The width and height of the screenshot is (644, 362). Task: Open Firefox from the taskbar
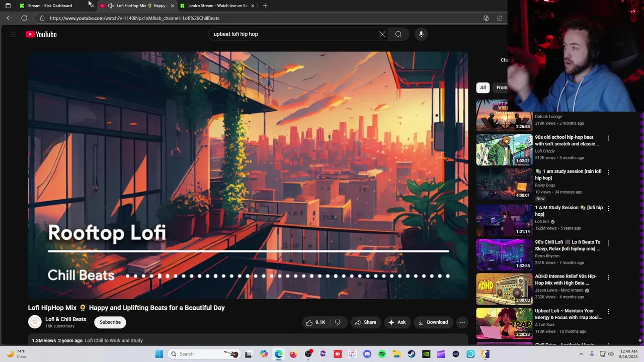pyautogui.click(x=293, y=354)
